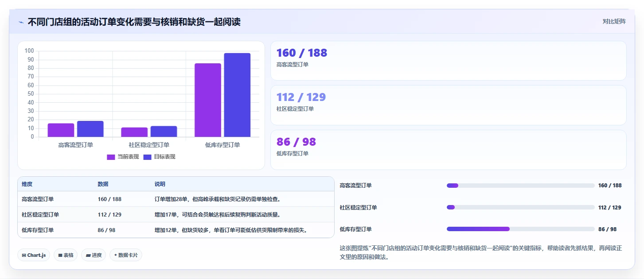This screenshot has height=279, width=644.
Task: Click the 表格 tag
Action: pos(66,255)
